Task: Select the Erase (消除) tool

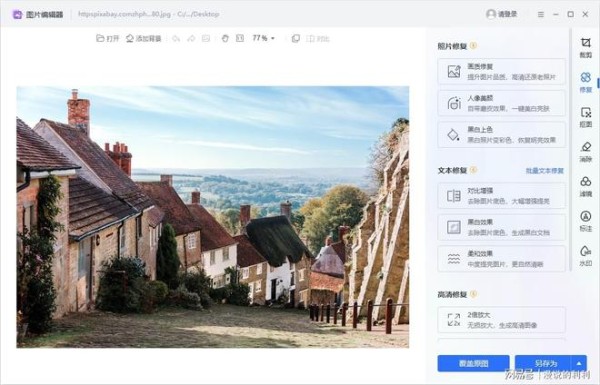Action: pyautogui.click(x=585, y=152)
